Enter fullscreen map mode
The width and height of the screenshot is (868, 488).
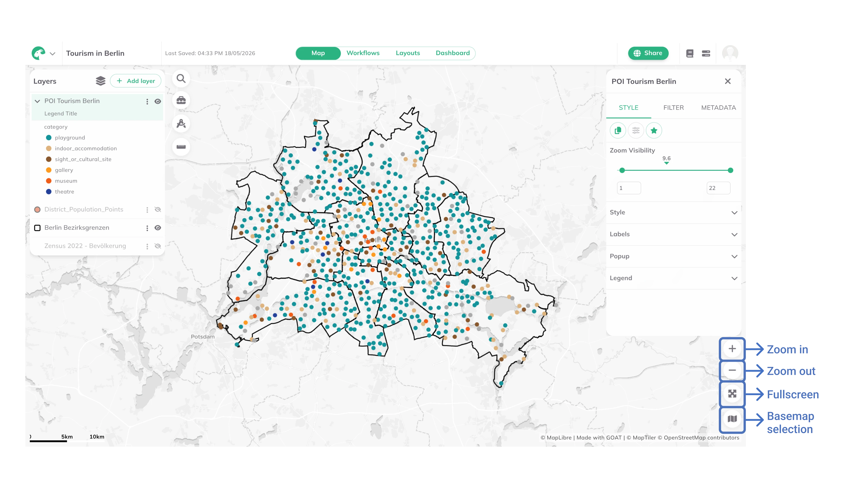[732, 394]
